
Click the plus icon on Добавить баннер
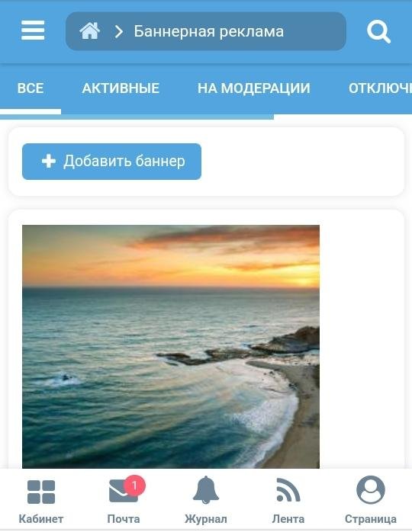[x=49, y=161]
